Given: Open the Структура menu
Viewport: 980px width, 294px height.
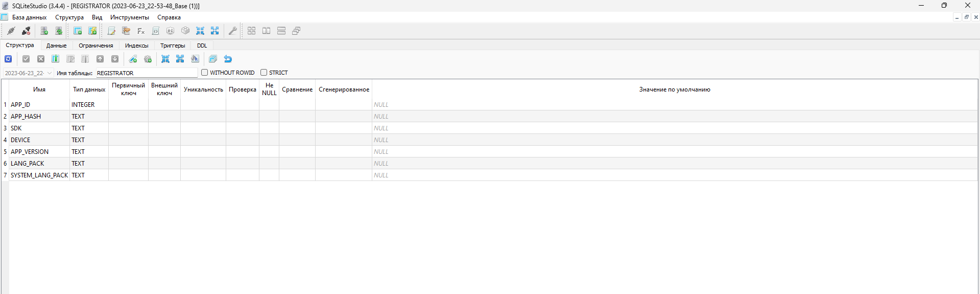Looking at the screenshot, I should click(69, 17).
